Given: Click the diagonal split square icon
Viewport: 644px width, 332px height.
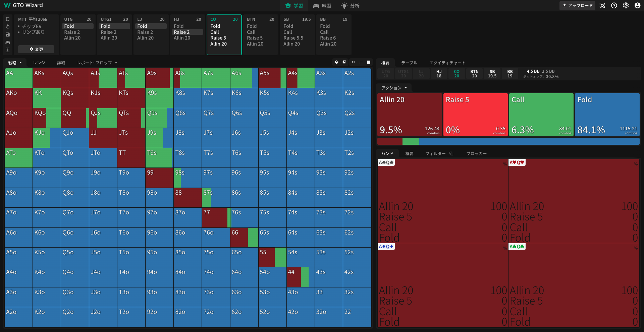Looking at the screenshot, I should [x=344, y=62].
